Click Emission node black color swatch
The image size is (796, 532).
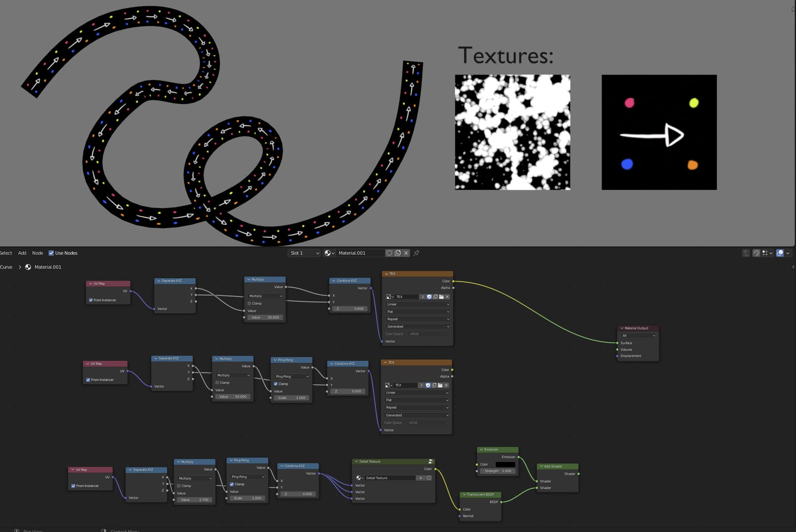(x=505, y=464)
